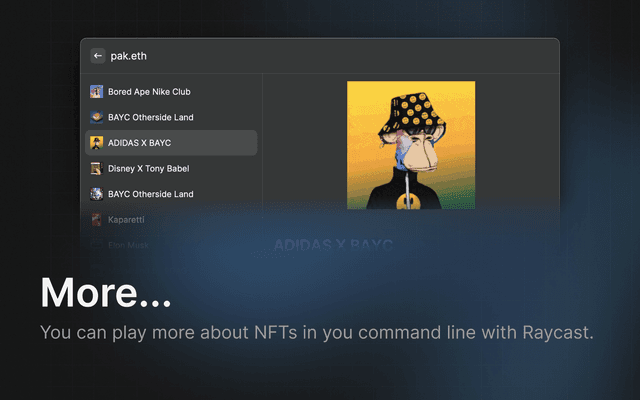
Task: Click the ADIDAS X BAYC title under preview
Action: click(x=333, y=246)
